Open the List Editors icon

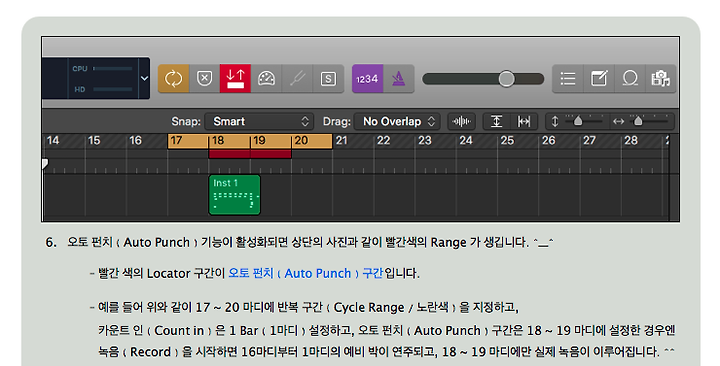pos(568,79)
